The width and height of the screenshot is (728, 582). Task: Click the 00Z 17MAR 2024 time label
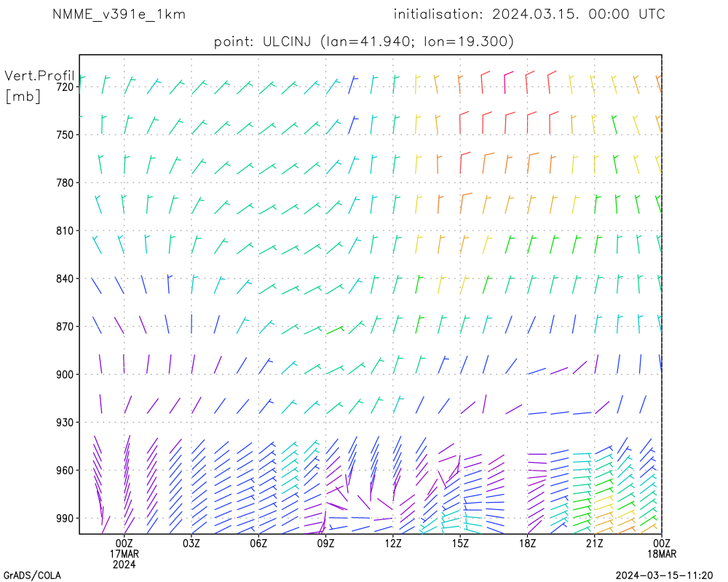pyautogui.click(x=124, y=554)
